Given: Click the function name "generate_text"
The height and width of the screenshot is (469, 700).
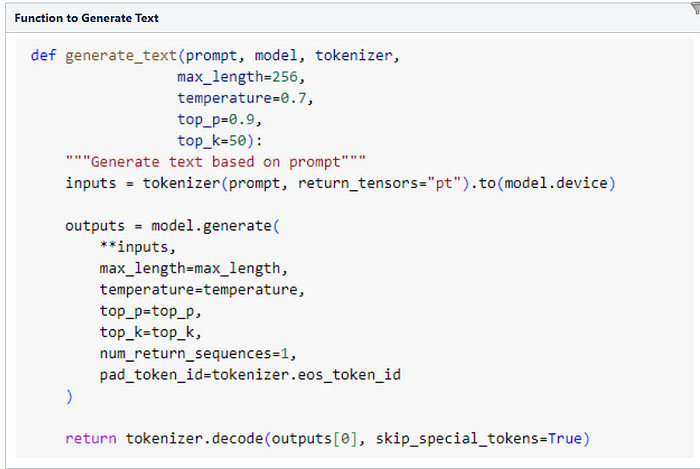Looking at the screenshot, I should click(121, 56).
